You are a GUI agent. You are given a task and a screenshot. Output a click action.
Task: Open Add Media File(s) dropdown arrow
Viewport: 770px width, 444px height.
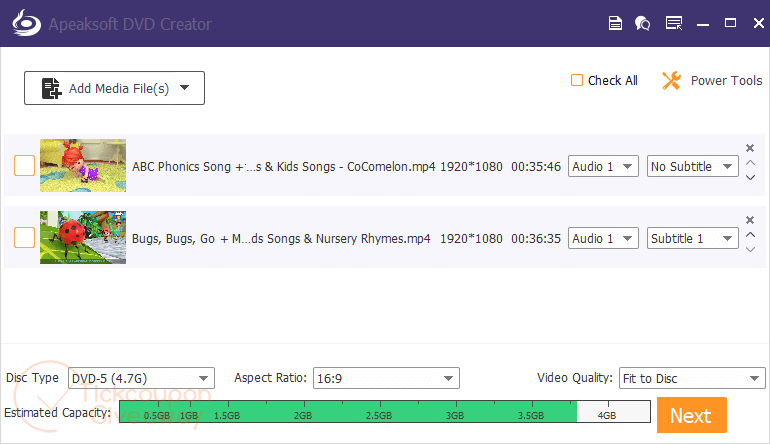tap(185, 88)
